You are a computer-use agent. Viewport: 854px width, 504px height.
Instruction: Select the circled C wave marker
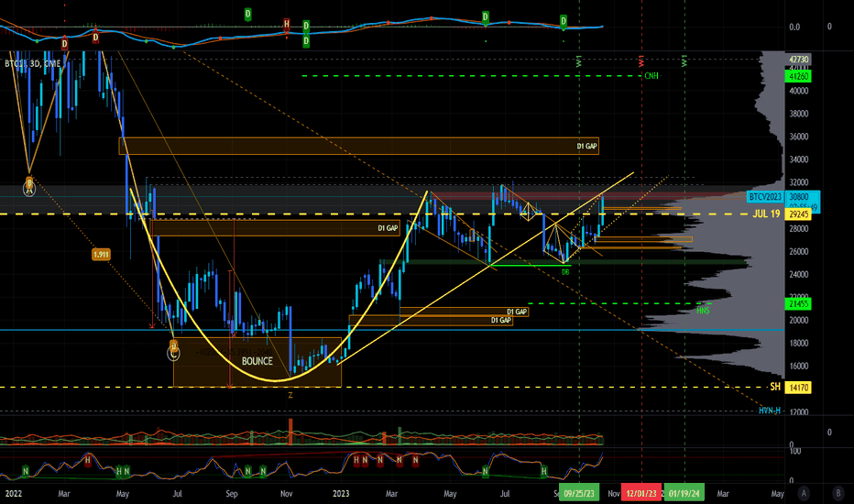(173, 353)
